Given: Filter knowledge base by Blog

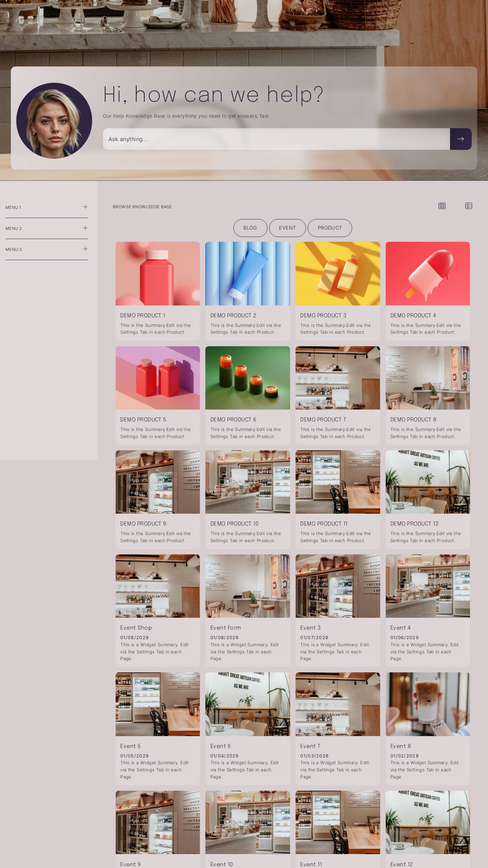Looking at the screenshot, I should [x=250, y=228].
